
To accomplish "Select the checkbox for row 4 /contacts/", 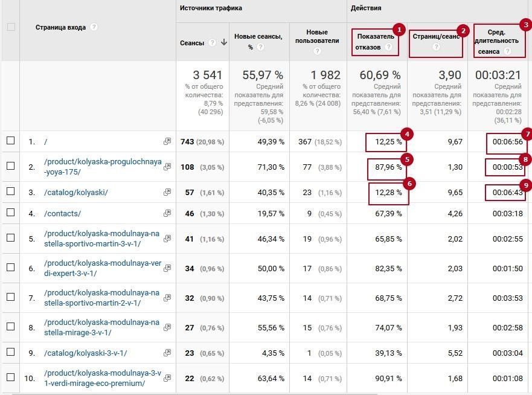I will [10, 213].
